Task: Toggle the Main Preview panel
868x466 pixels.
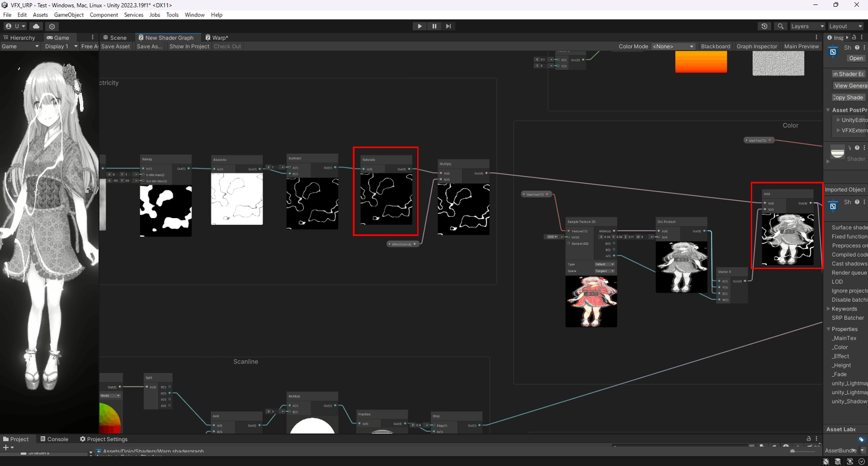Action: [801, 46]
